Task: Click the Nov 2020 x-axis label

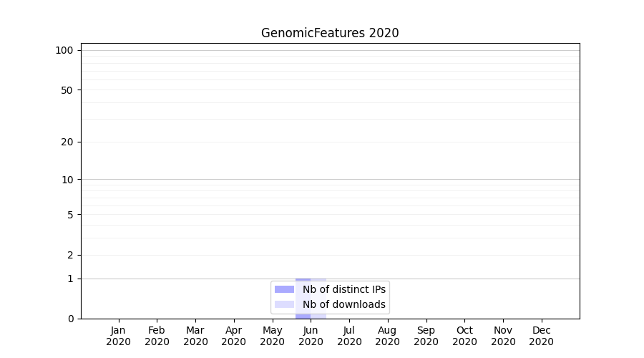Action: tap(503, 336)
